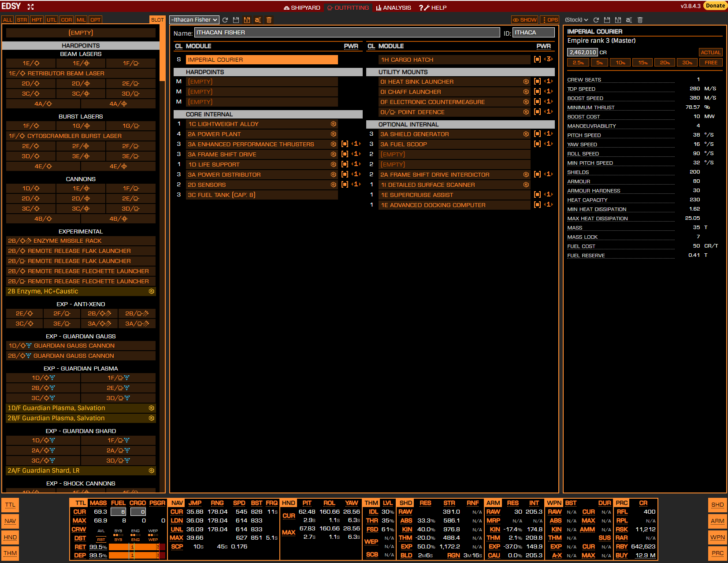The height and width of the screenshot is (563, 728).
Task: Open the Ithacan Fisher build dropdown
Action: pos(194,20)
